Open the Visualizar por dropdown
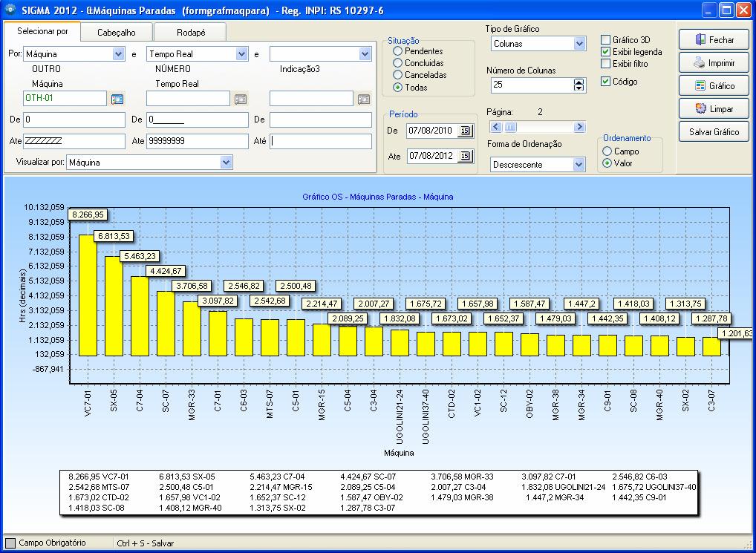This screenshot has width=756, height=553. tap(226, 163)
